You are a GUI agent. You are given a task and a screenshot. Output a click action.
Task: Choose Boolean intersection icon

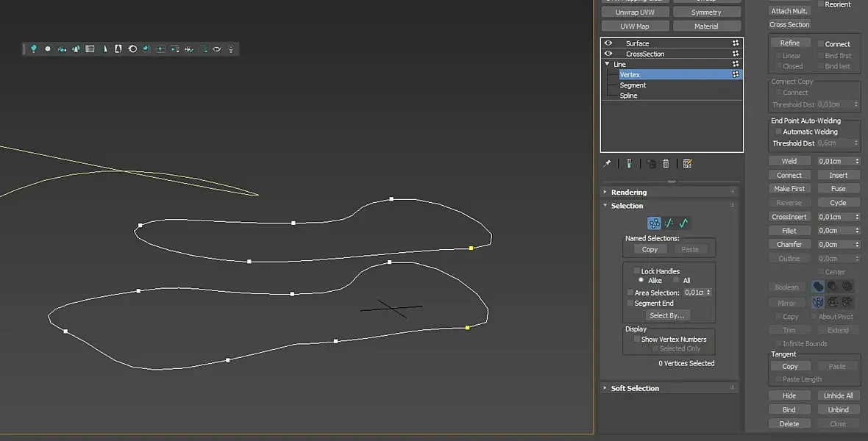point(847,287)
